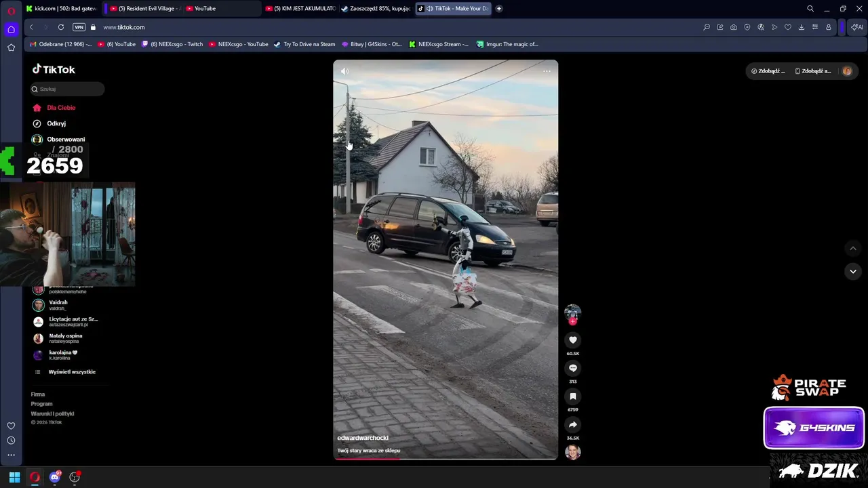
Task: Click the TikTok search field
Action: (67, 89)
